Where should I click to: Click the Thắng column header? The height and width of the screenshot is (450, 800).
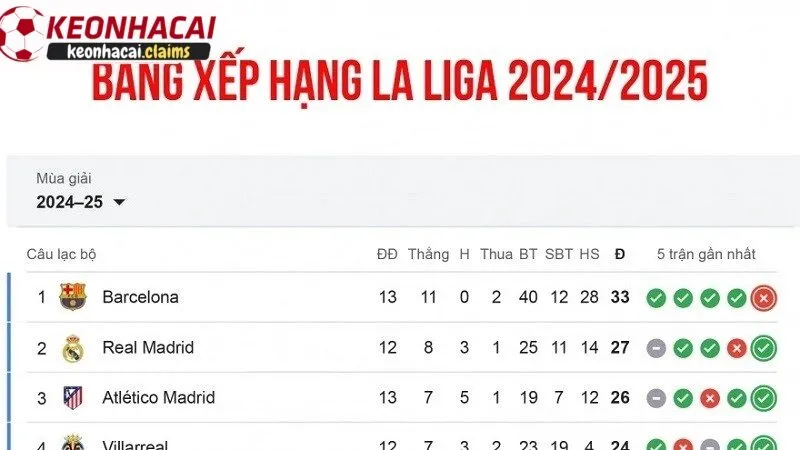[x=428, y=254]
